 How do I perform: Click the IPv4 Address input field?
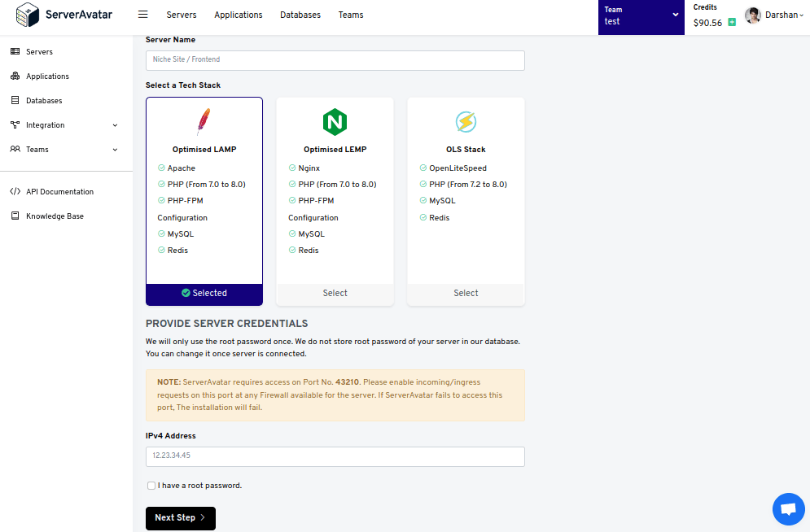coord(335,456)
